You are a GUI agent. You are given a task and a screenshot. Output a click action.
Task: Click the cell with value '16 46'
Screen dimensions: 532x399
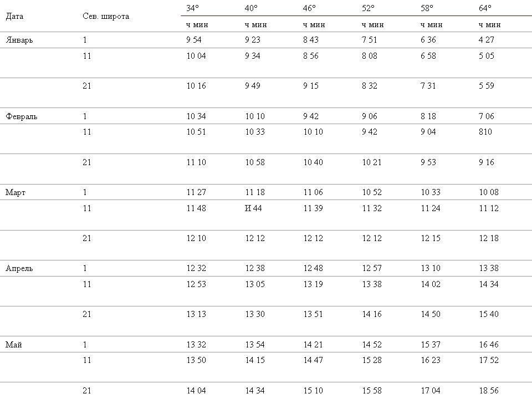pyautogui.click(x=489, y=345)
